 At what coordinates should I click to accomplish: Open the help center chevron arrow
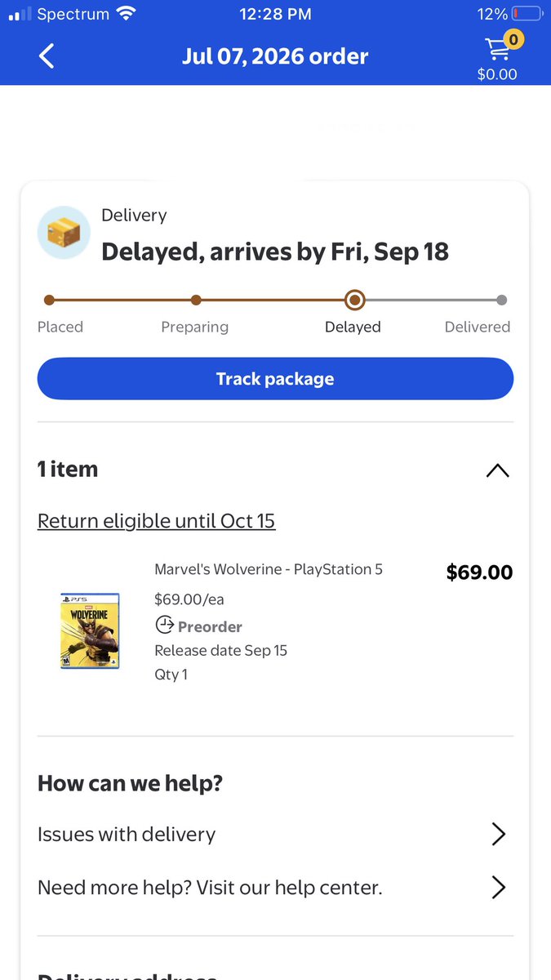pos(498,887)
